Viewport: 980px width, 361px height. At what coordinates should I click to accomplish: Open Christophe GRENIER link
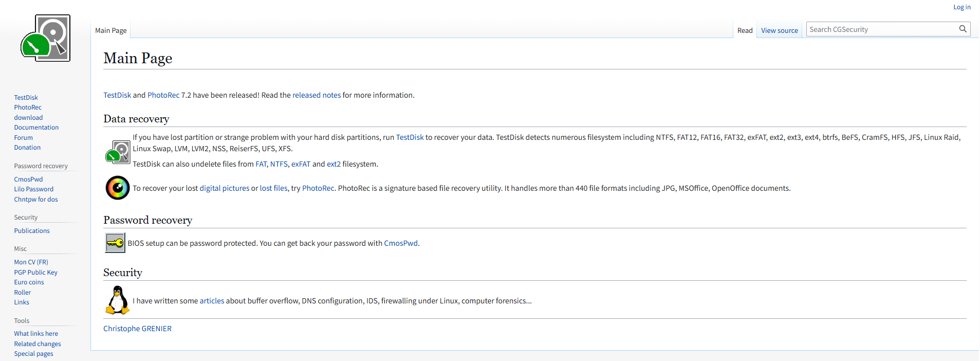(137, 329)
